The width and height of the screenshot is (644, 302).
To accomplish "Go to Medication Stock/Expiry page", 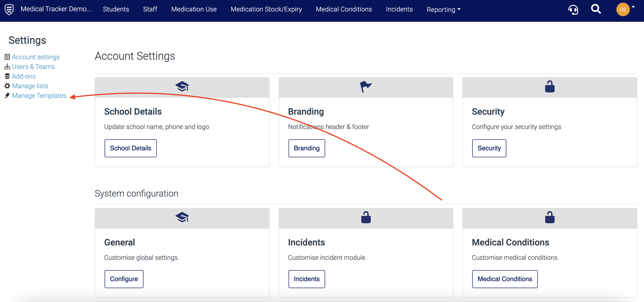I will pos(266,9).
